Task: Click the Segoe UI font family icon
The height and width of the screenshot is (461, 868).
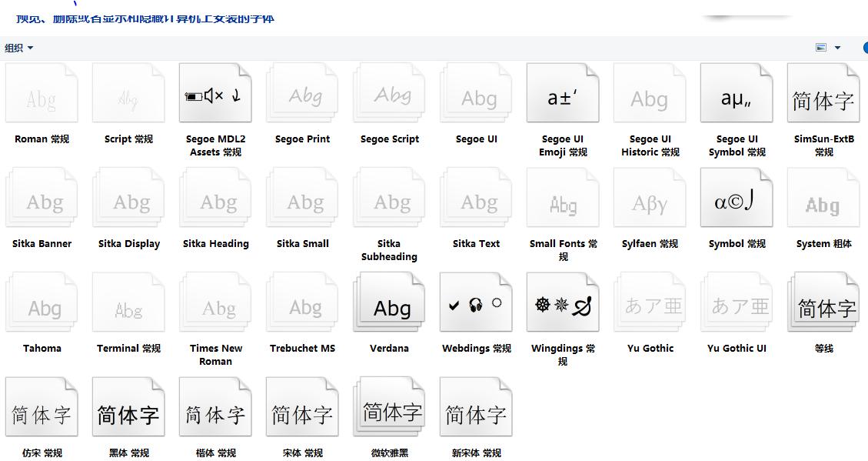Action: (x=476, y=93)
